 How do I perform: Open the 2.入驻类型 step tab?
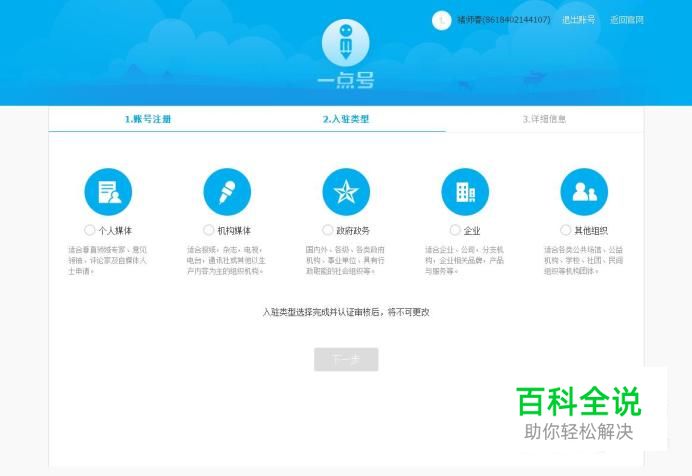pyautogui.click(x=346, y=119)
